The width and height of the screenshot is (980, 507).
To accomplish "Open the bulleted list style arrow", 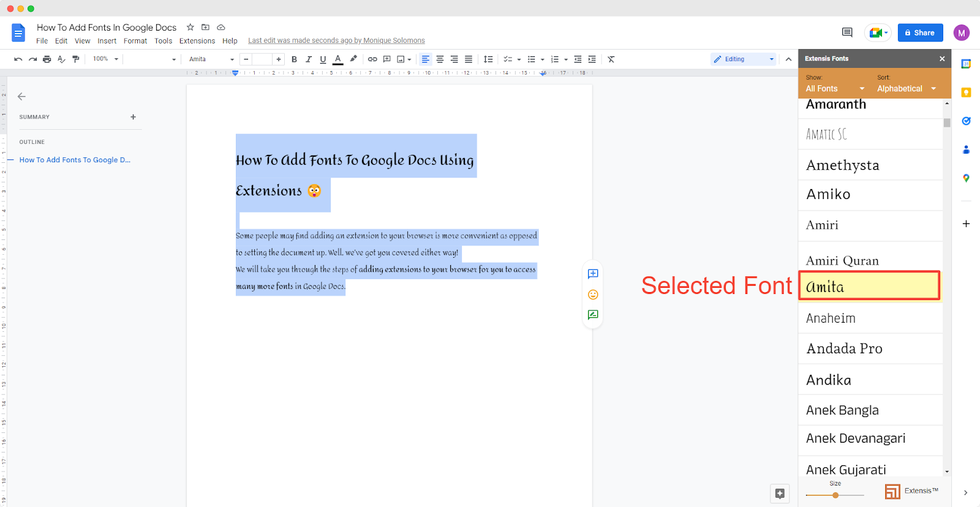I will pos(543,60).
